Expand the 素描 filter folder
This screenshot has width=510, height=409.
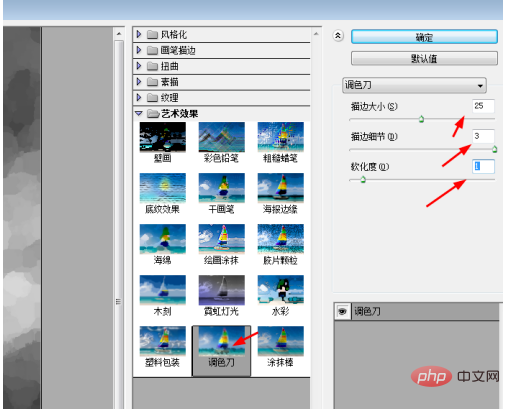point(139,82)
